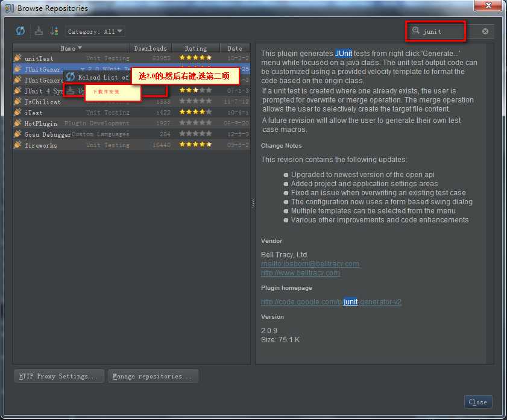
Task: Click the splitter handle between list and description
Action: tap(253, 204)
